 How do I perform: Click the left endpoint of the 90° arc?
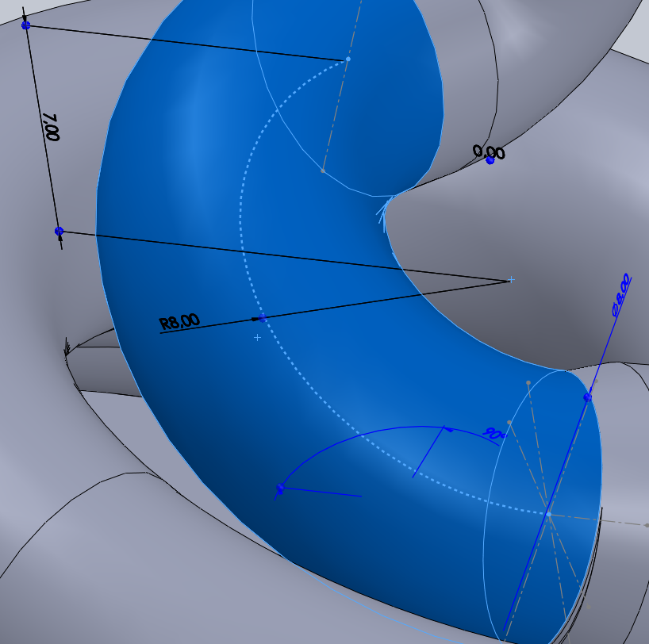click(x=280, y=488)
